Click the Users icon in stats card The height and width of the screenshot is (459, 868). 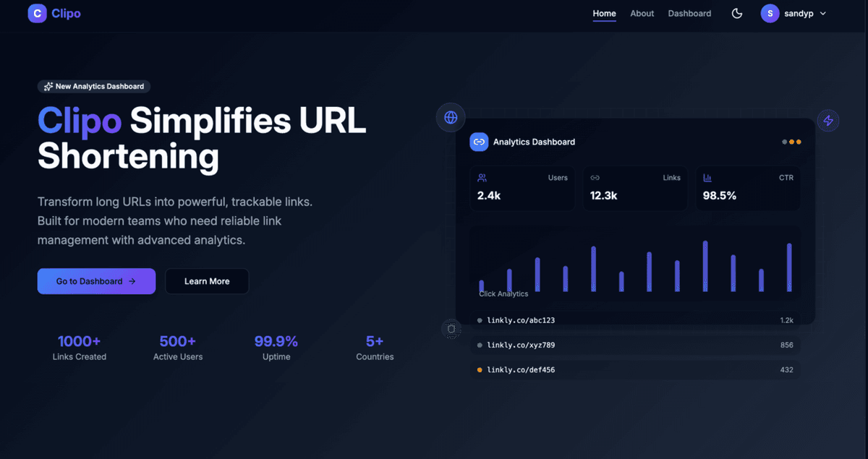coord(482,178)
